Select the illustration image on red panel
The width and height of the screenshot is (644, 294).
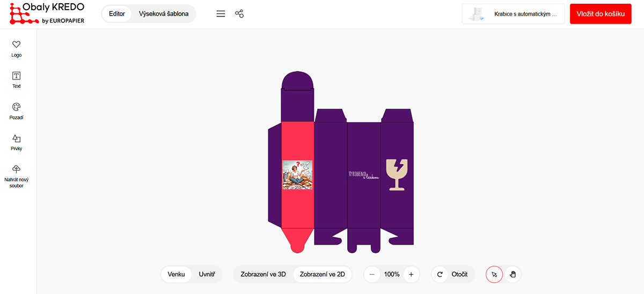click(298, 174)
